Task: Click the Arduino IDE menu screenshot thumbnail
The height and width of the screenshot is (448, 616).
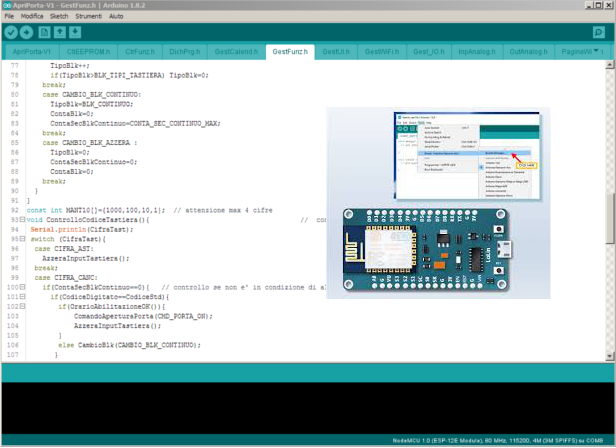Action: 468,156
